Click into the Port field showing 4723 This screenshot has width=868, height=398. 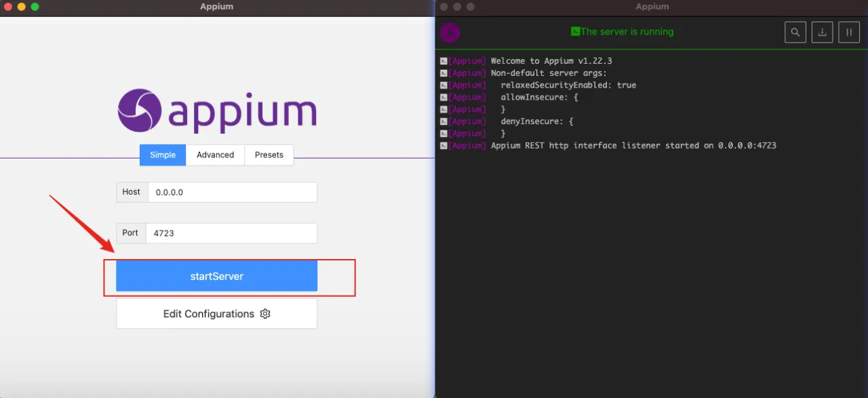(x=231, y=233)
